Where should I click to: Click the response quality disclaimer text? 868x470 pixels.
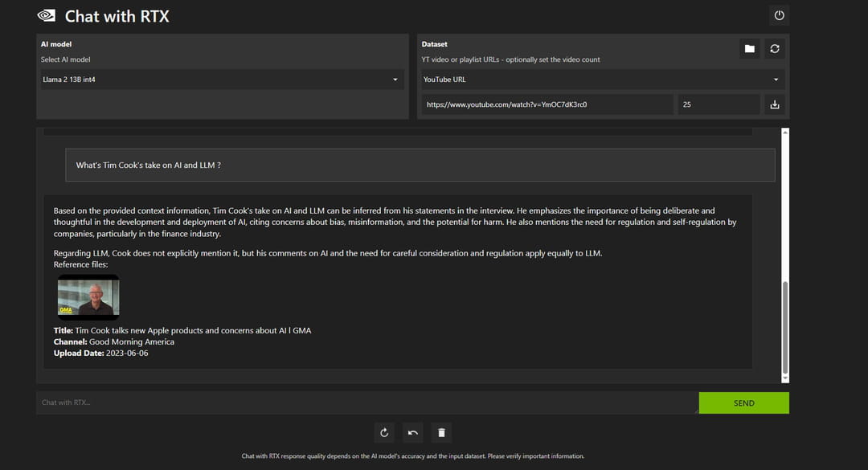pos(413,456)
